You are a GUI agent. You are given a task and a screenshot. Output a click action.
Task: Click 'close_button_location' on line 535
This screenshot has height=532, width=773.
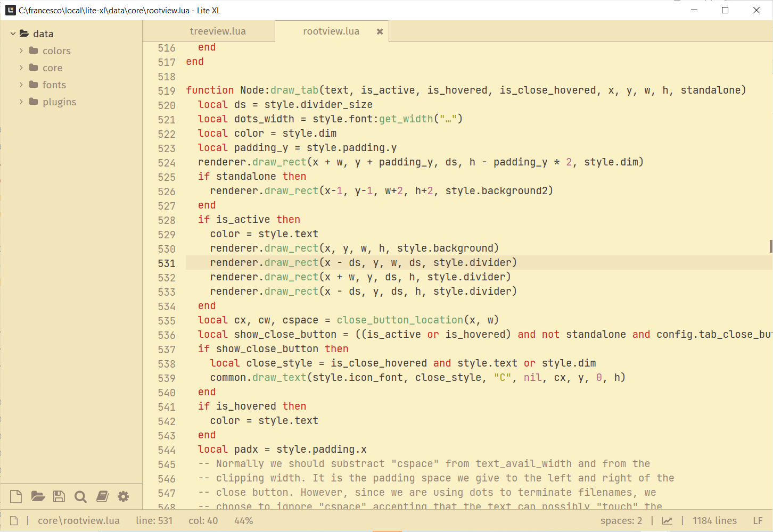400,320
